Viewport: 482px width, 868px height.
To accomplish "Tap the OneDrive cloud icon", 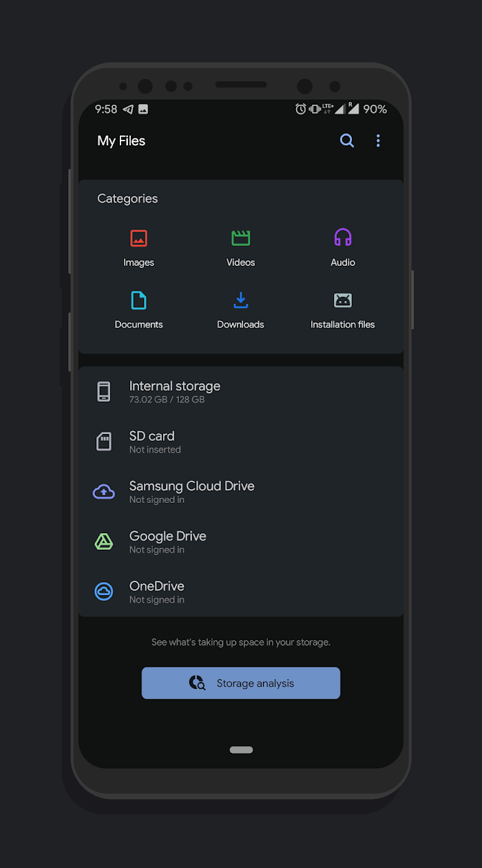I will point(104,591).
